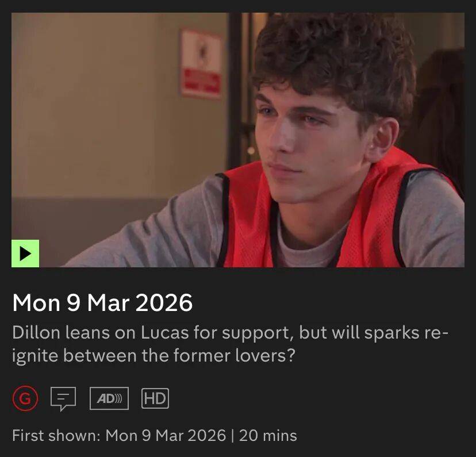Select the subtitles speech bubble icon
This screenshot has height=457, width=476.
[63, 399]
